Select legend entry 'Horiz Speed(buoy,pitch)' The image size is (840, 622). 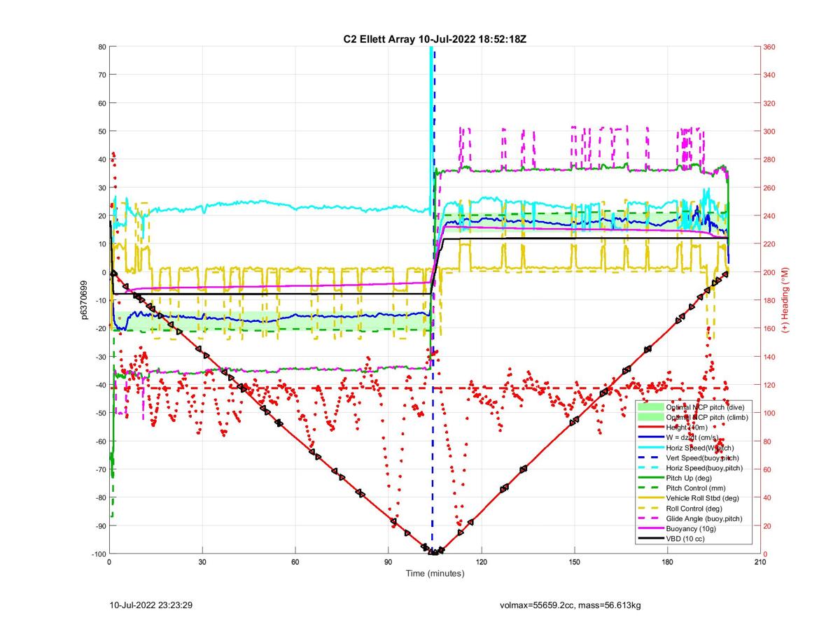coord(692,467)
